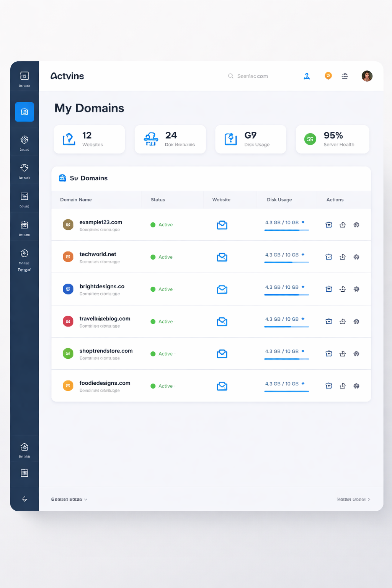Open the website mail icon for example123.com
392x588 pixels.
coord(222,225)
